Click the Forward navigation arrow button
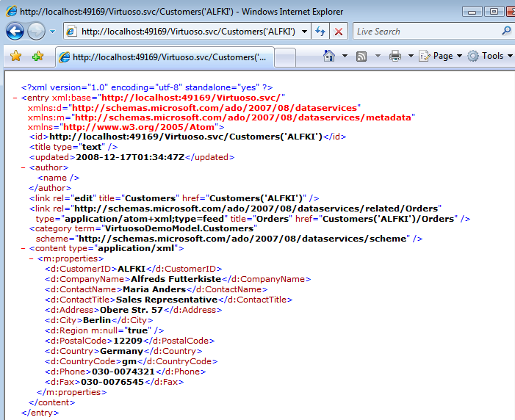Screen dimensions: 515x420 (36, 32)
